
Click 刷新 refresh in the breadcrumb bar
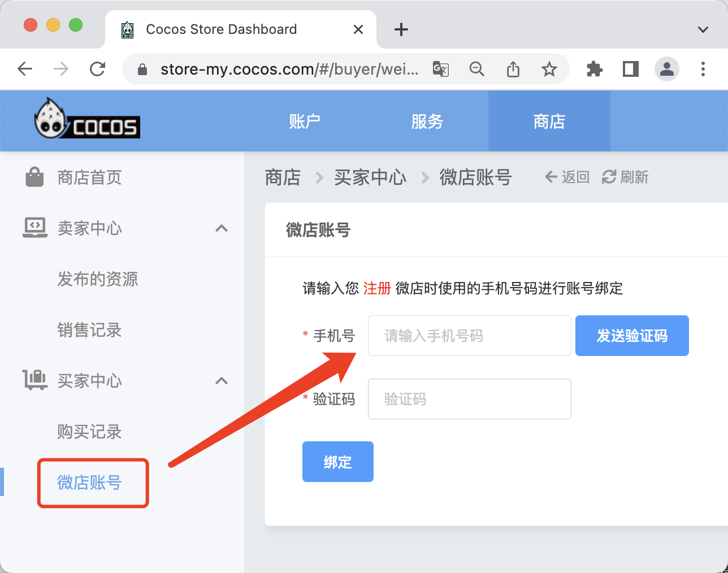coord(626,177)
